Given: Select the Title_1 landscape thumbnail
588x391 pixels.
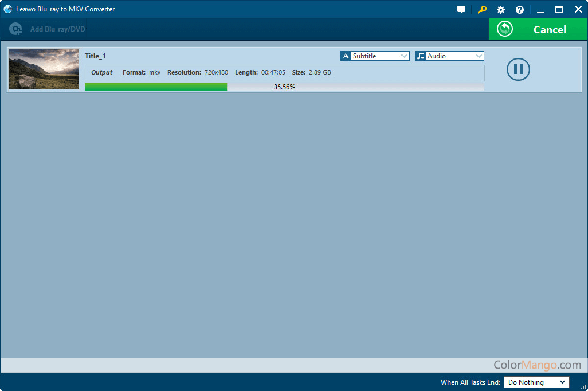Looking at the screenshot, I should [x=44, y=69].
